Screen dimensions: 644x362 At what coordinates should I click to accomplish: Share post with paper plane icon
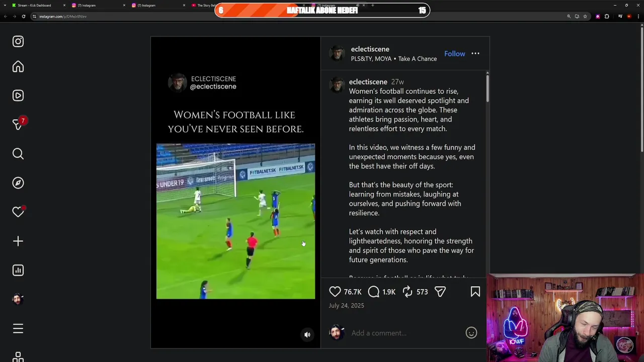440,292
